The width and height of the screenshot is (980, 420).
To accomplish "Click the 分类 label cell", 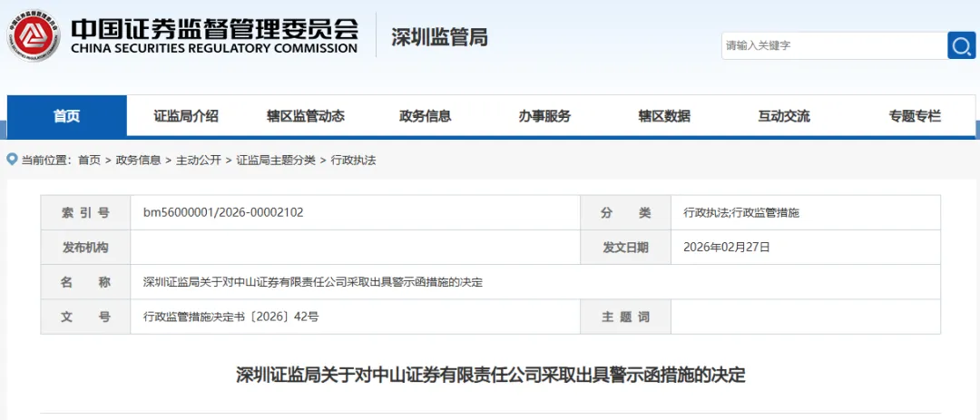I will (x=625, y=212).
